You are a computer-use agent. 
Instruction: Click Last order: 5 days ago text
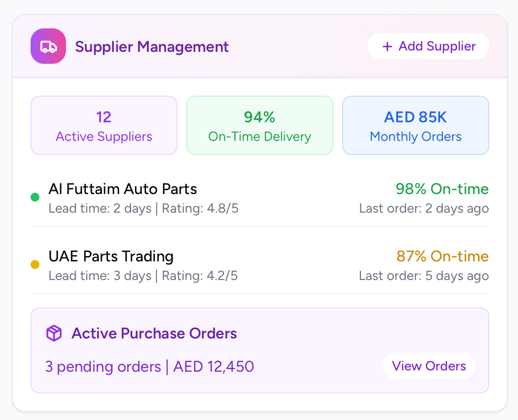424,276
